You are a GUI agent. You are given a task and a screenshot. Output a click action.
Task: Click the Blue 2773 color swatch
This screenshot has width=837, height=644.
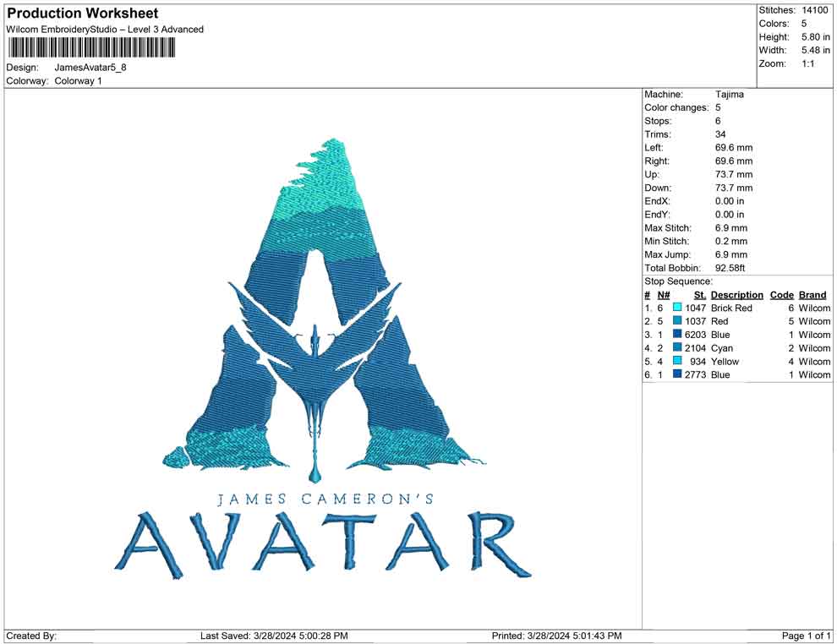click(677, 374)
